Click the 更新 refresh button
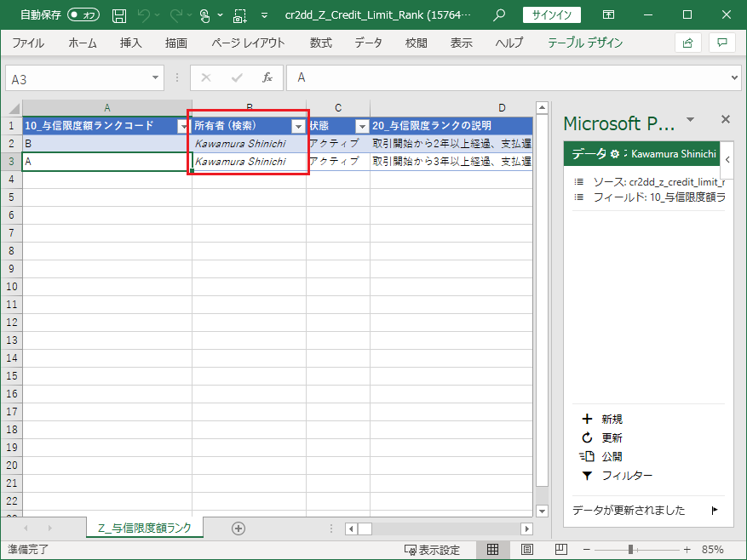This screenshot has width=747, height=560. [x=602, y=437]
